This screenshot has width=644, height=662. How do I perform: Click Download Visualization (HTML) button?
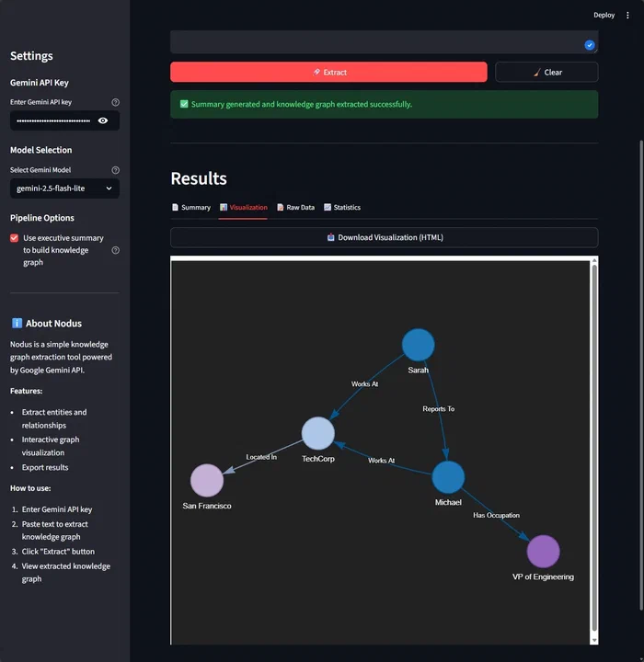(x=385, y=238)
